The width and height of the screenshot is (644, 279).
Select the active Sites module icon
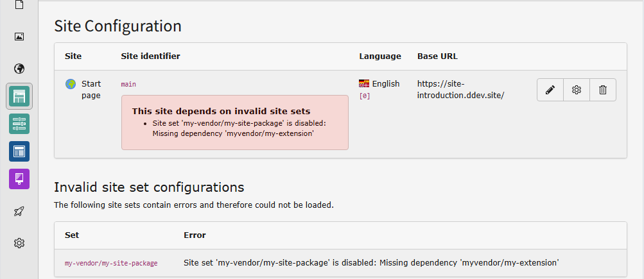pos(19,96)
